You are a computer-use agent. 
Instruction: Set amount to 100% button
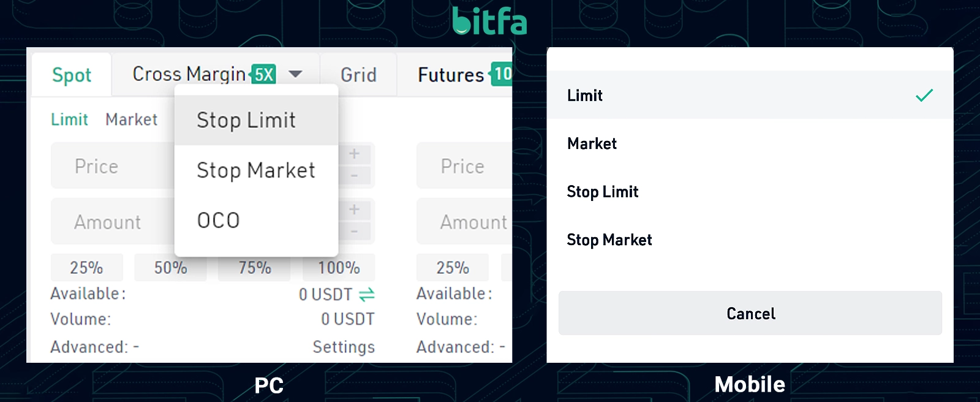click(339, 268)
